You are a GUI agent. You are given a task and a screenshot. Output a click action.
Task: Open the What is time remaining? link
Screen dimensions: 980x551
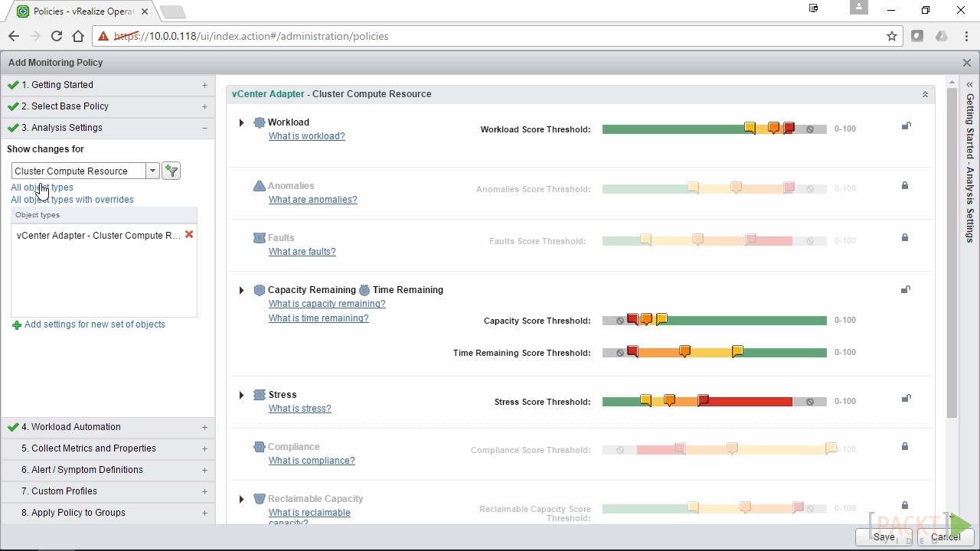[318, 318]
